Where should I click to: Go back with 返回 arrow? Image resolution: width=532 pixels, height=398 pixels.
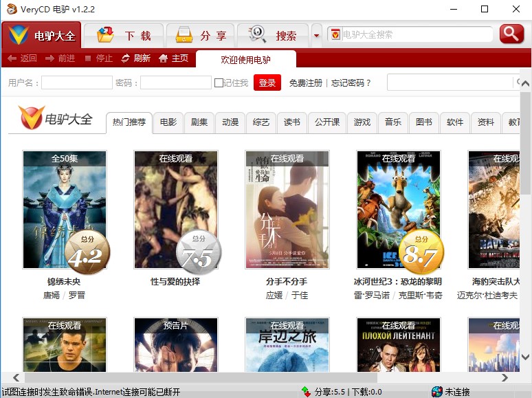tap(23, 58)
